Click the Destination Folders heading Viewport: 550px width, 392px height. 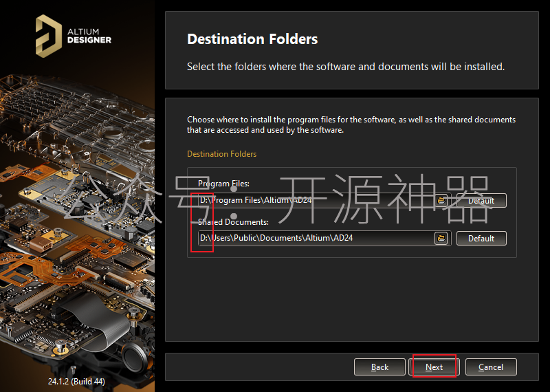[252, 39]
